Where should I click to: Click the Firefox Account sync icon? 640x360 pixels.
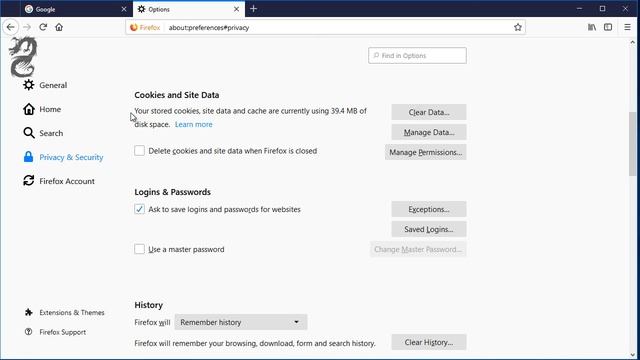point(29,180)
